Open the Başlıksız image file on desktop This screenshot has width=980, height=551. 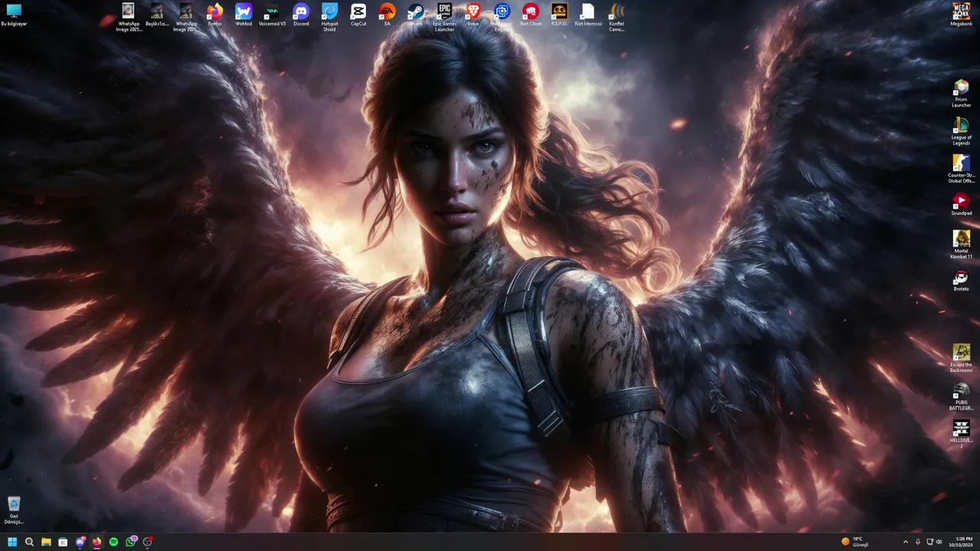tap(157, 15)
